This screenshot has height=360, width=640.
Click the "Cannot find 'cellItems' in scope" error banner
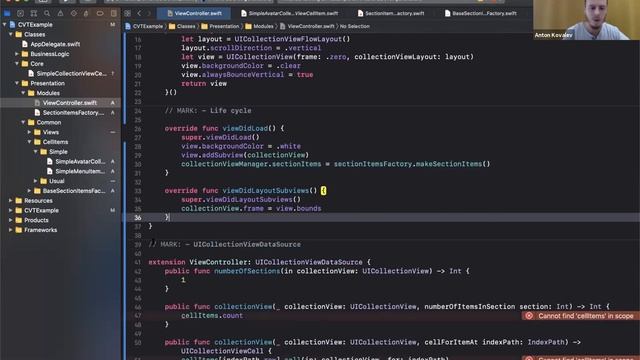pos(581,316)
